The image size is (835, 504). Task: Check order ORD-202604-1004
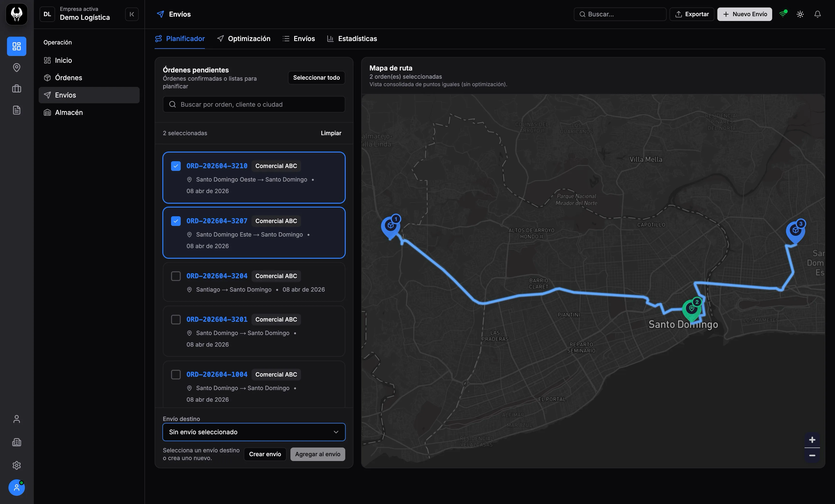click(x=176, y=374)
